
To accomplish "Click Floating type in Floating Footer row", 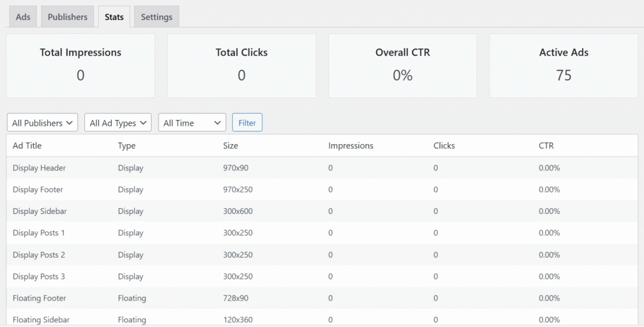I will (x=132, y=298).
